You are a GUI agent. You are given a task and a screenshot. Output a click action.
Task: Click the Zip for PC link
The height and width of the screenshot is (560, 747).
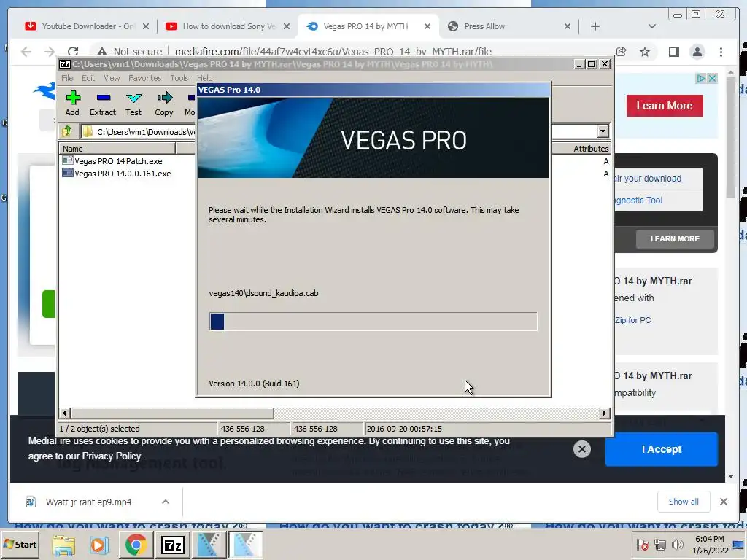pos(632,320)
